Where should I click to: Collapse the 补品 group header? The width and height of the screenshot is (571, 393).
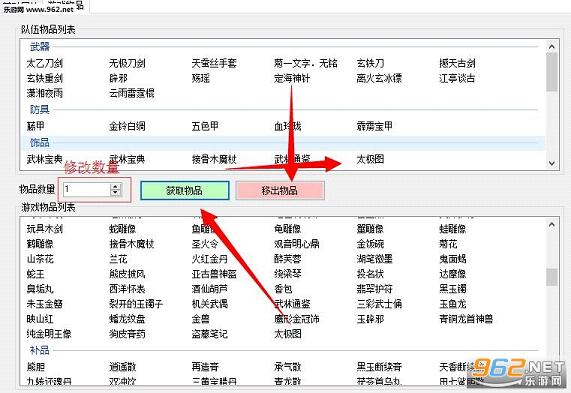pos(40,350)
